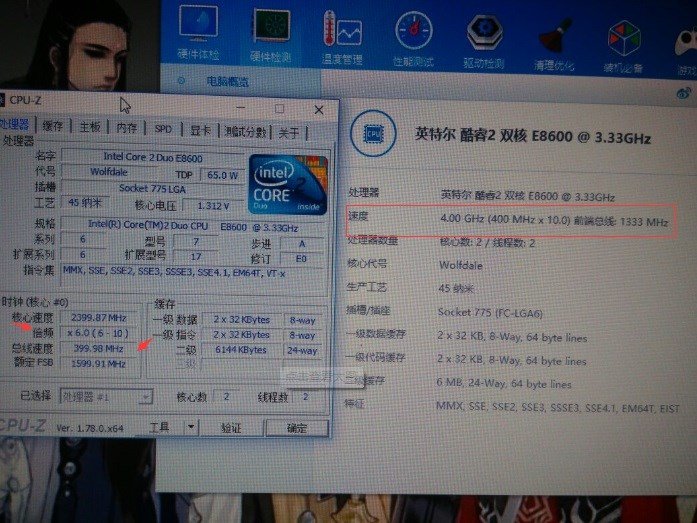697x523 pixels.
Task: Close the CPU-Z window
Action: point(319,110)
